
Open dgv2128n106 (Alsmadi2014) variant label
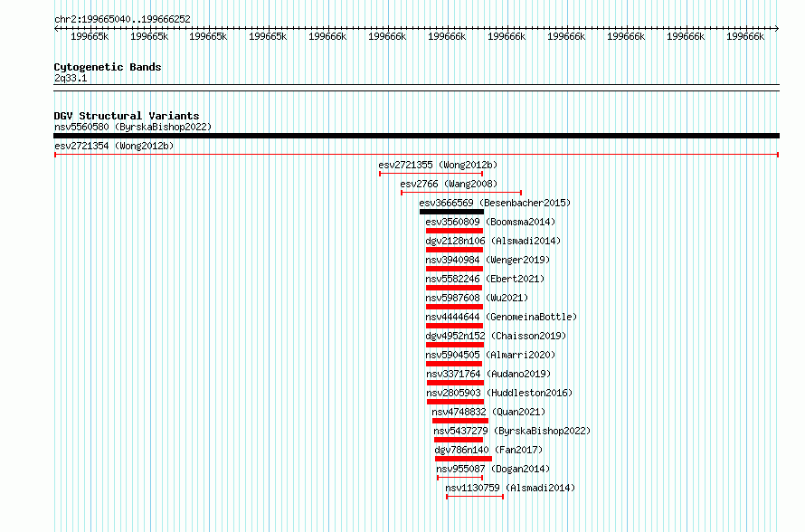pyautogui.click(x=493, y=241)
